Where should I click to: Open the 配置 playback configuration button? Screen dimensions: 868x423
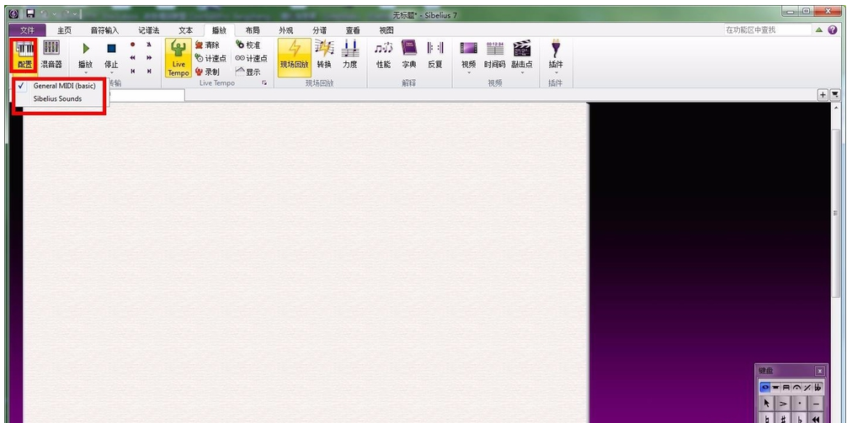click(x=25, y=56)
